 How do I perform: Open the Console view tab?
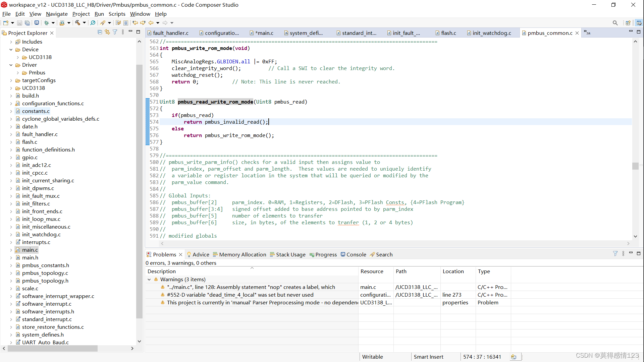[356, 254]
